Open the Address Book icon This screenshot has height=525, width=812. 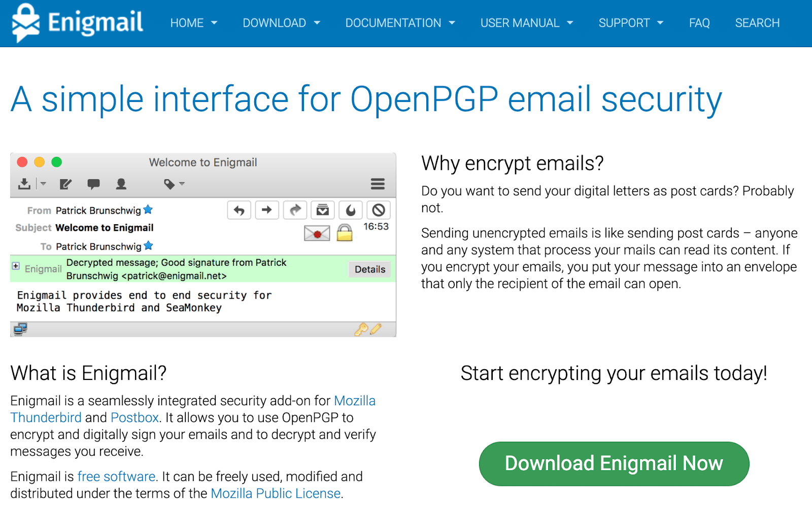(x=121, y=184)
